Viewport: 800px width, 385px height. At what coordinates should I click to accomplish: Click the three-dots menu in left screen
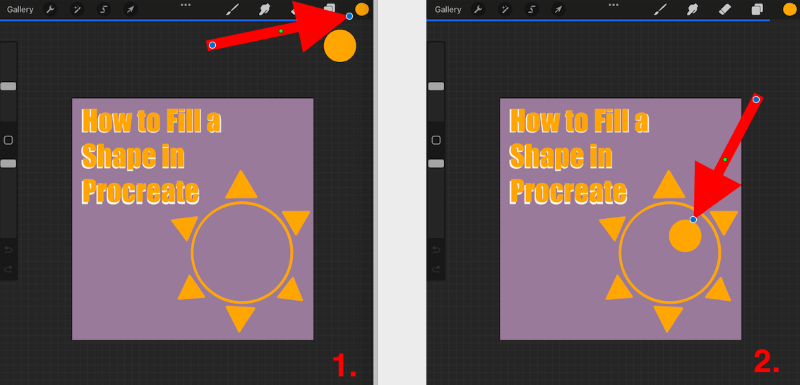point(186,5)
